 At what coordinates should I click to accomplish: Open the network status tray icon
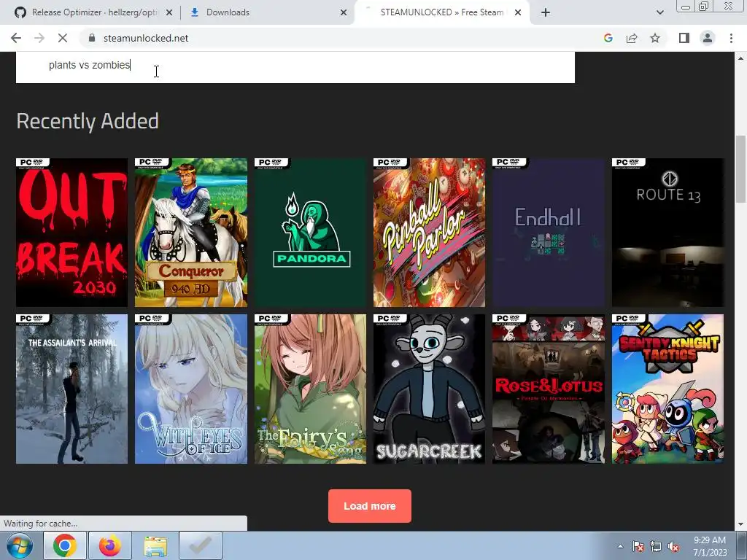(656, 546)
